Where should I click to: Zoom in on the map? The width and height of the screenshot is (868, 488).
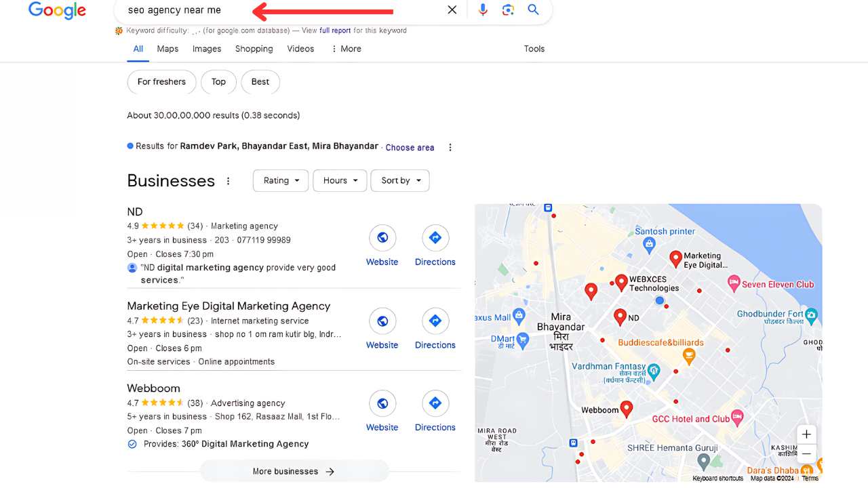point(806,434)
